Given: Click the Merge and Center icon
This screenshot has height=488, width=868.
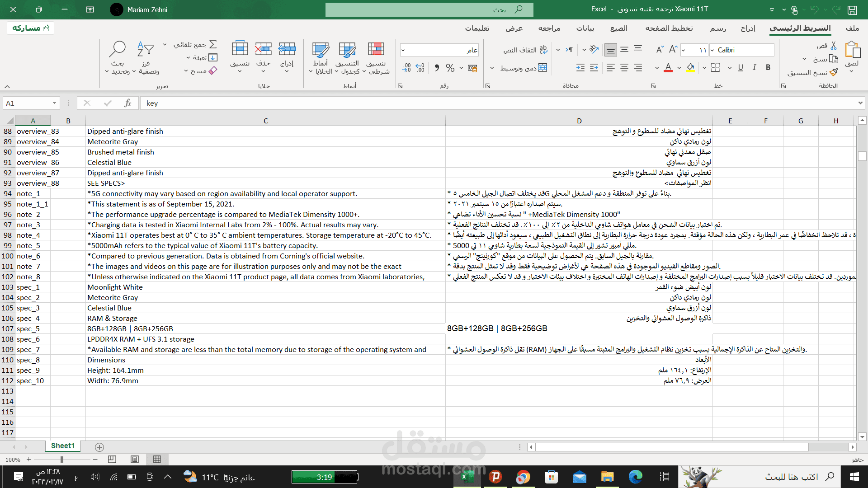Looking at the screenshot, I should tap(543, 68).
